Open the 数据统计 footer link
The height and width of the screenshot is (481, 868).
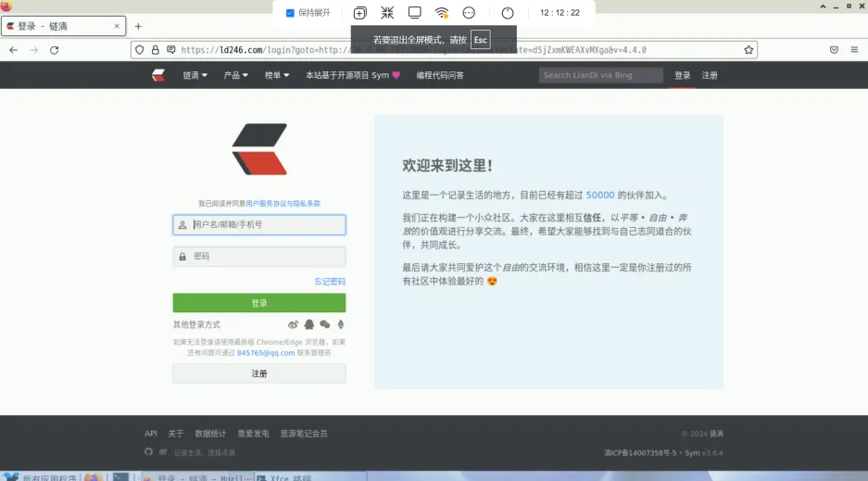[210, 434]
